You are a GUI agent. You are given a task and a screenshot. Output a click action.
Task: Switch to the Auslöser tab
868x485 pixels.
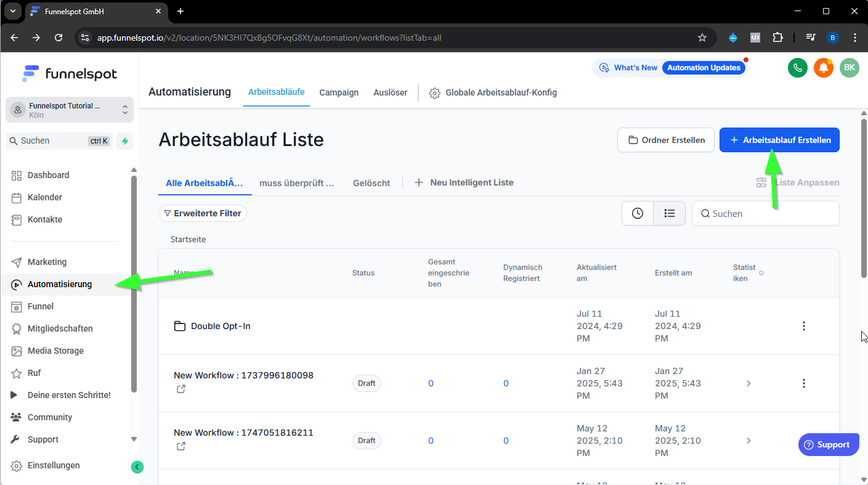tap(391, 92)
